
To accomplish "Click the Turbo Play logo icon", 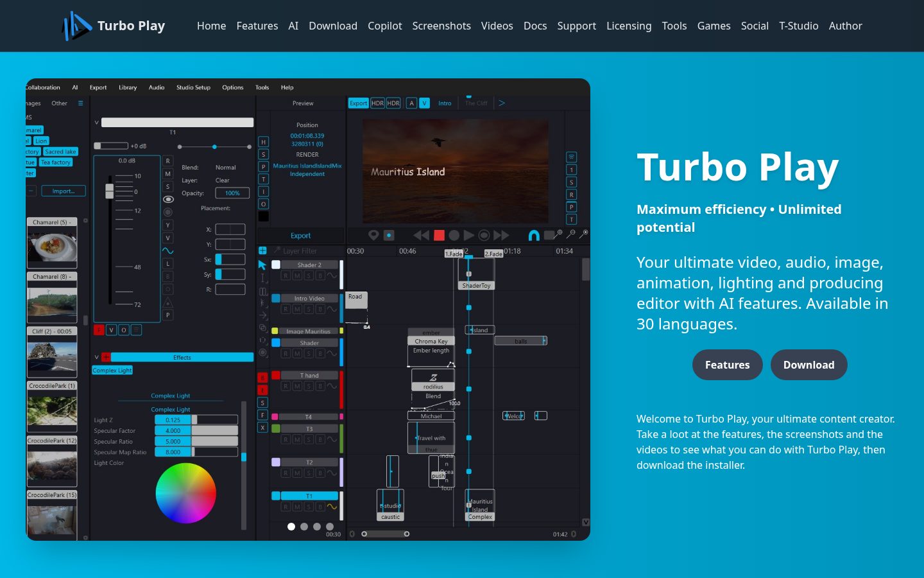I will [x=76, y=26].
